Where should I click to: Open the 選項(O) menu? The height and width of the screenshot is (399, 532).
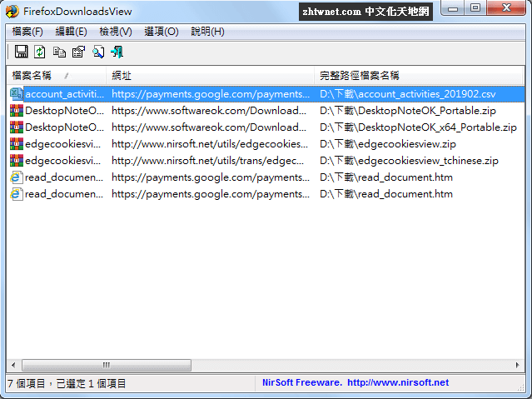pyautogui.click(x=162, y=32)
